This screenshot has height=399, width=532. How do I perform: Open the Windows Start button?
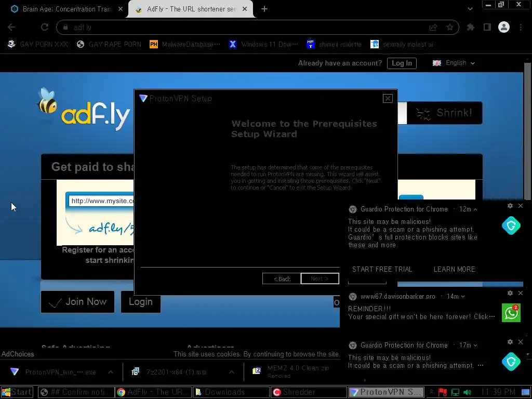point(17,392)
